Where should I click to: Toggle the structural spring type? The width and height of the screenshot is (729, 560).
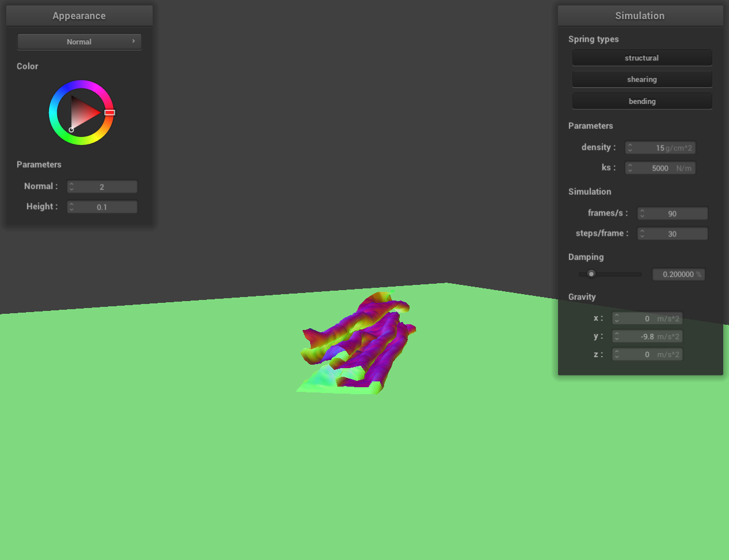point(642,58)
